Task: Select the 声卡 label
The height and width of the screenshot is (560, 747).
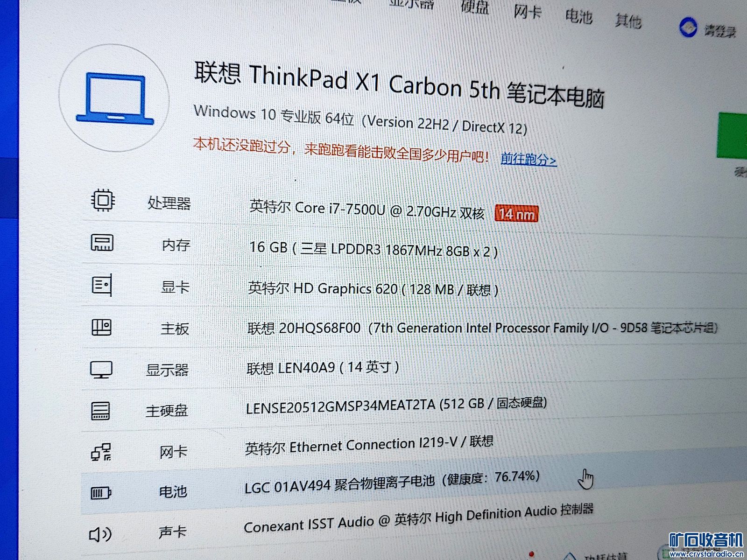Action: point(172,532)
